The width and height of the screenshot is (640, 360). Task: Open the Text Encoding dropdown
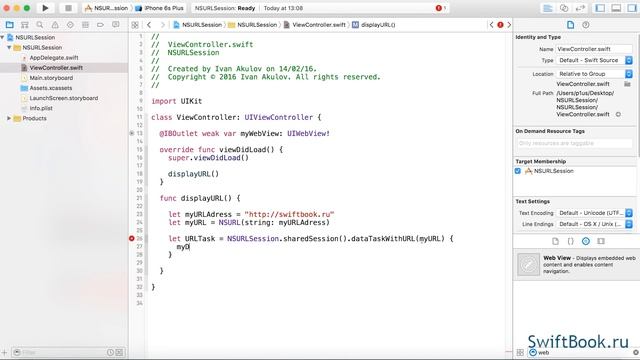point(594,213)
